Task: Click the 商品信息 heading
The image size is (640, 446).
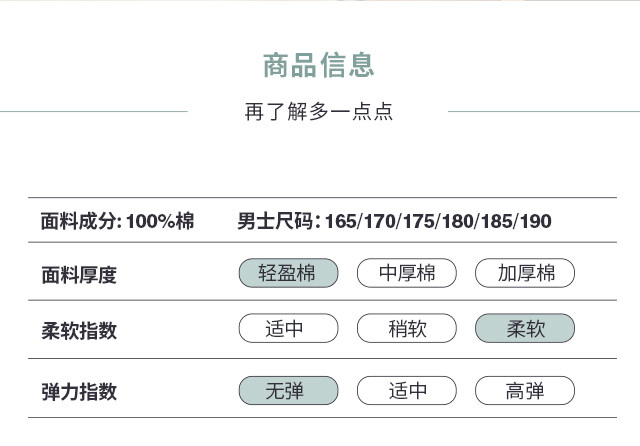Action: [x=319, y=65]
